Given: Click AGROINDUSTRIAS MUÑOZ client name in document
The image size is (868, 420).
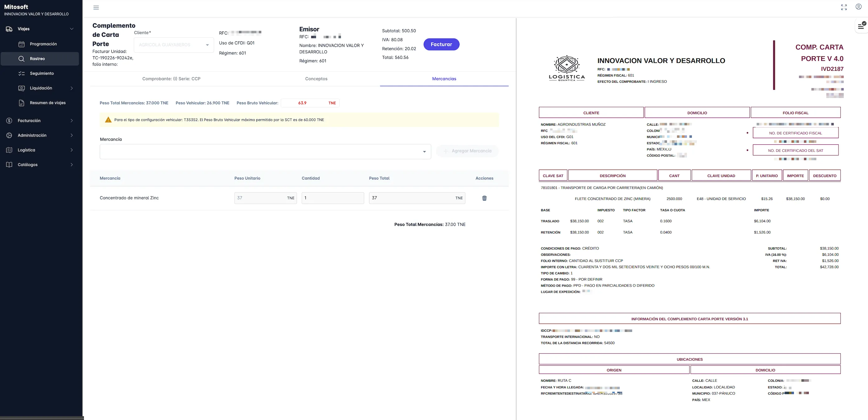Looking at the screenshot, I should click(581, 124).
